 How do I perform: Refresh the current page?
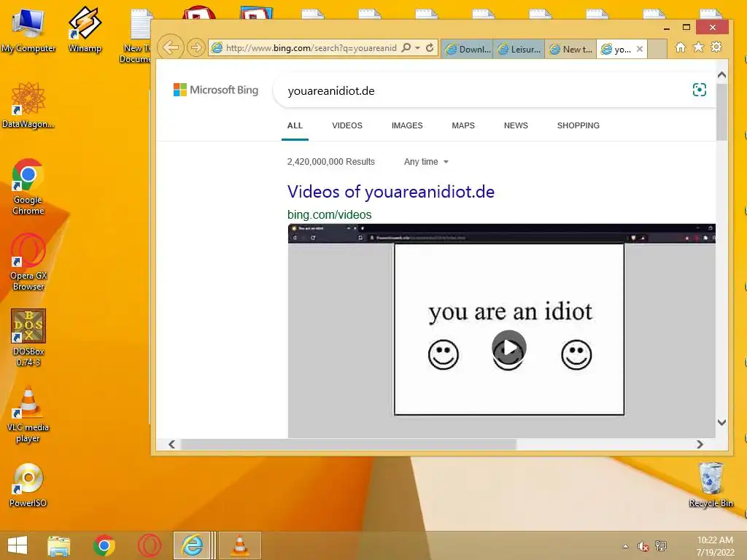[x=430, y=47]
